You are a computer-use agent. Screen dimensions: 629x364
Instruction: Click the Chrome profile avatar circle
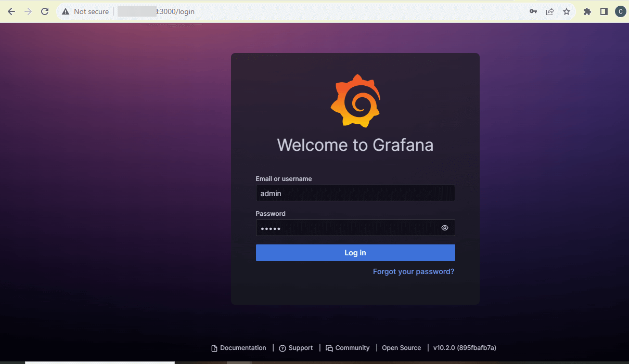coord(620,11)
